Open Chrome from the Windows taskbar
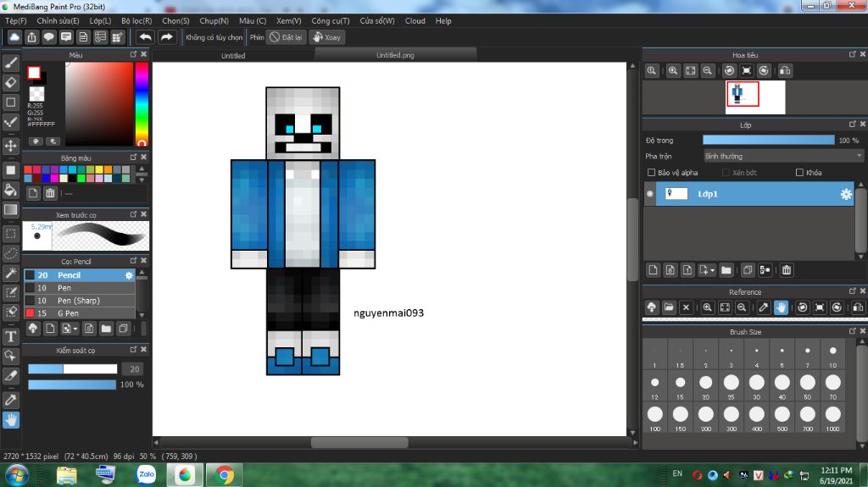 [x=224, y=475]
